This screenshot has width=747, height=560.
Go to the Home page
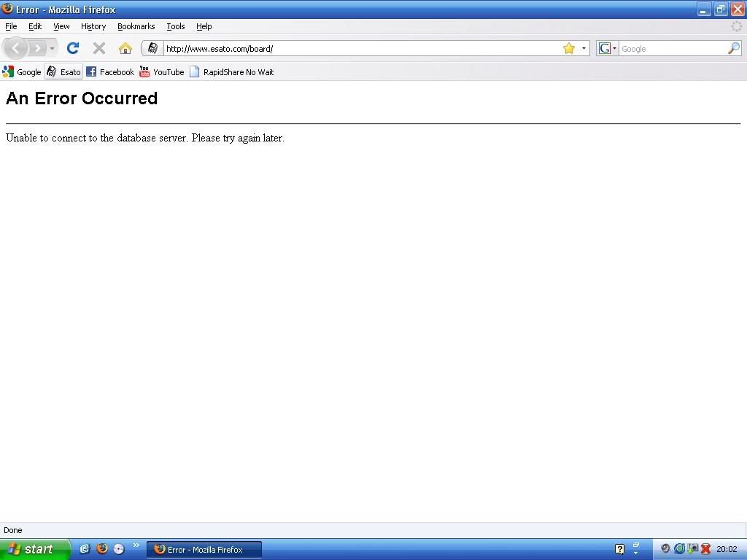(x=125, y=48)
